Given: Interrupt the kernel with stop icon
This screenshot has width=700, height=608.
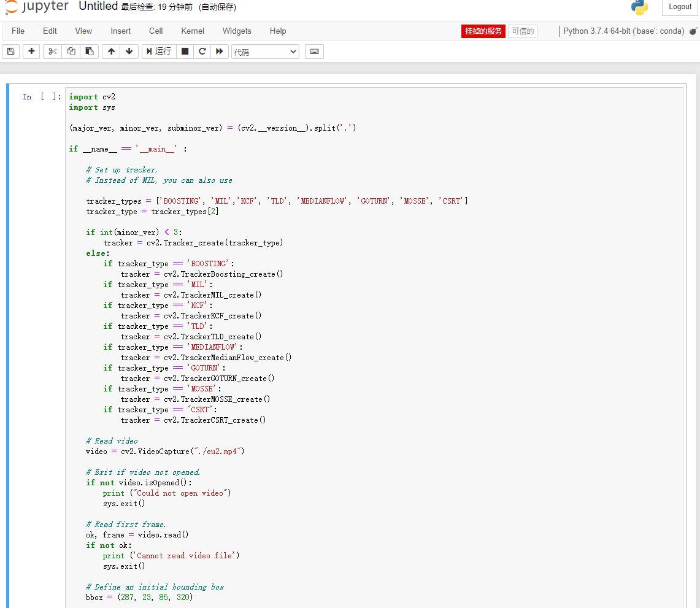Looking at the screenshot, I should coord(185,52).
